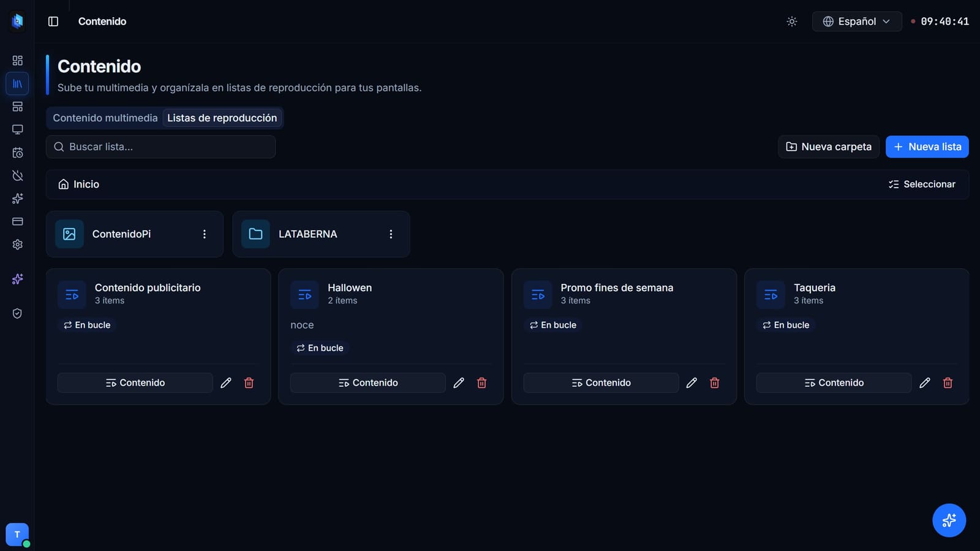Screen dimensions: 980x551
Task: Delete the Taqueria playlist
Action: [x=948, y=383]
